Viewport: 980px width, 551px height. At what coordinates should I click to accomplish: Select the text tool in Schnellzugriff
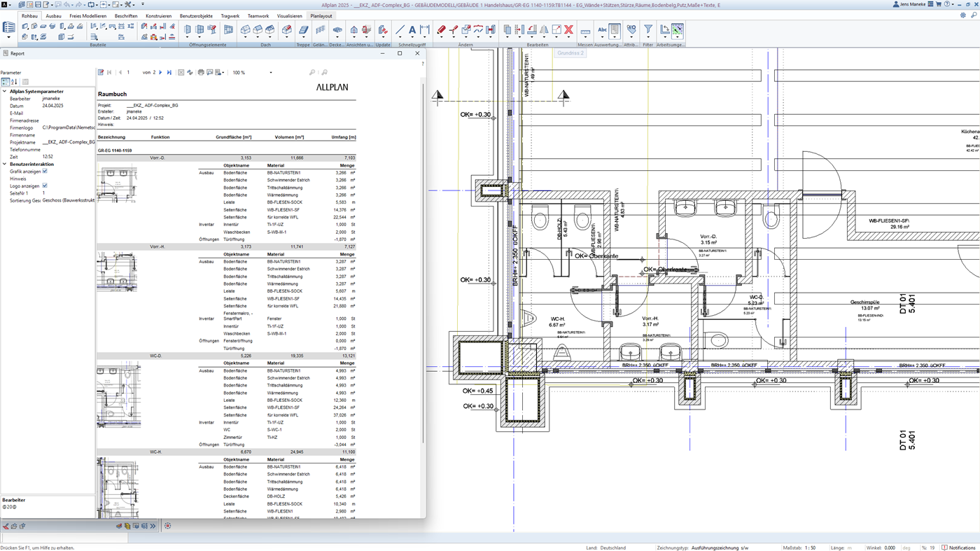(412, 30)
